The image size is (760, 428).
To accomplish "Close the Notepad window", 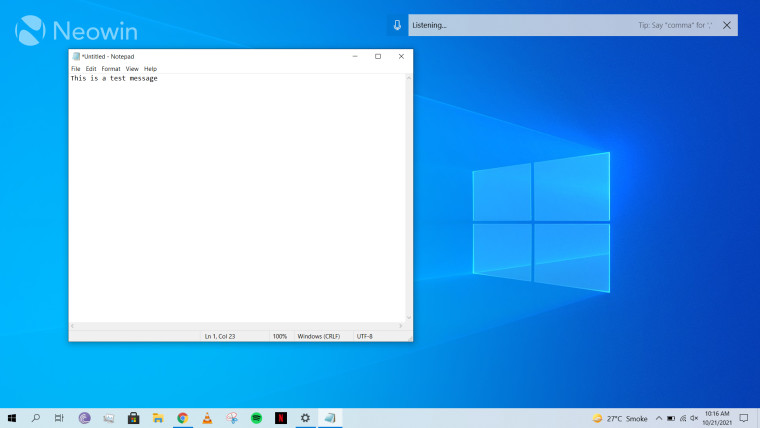I will coord(401,56).
